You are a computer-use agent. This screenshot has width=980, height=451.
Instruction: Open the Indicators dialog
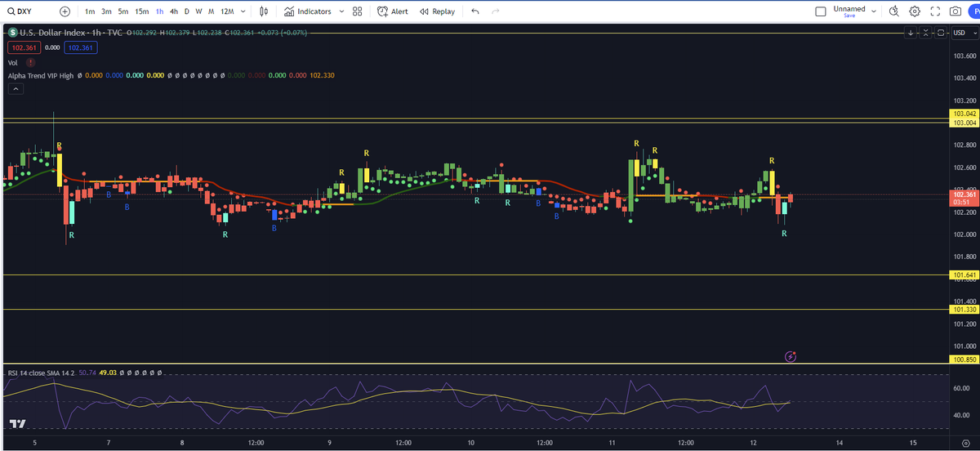coord(308,11)
